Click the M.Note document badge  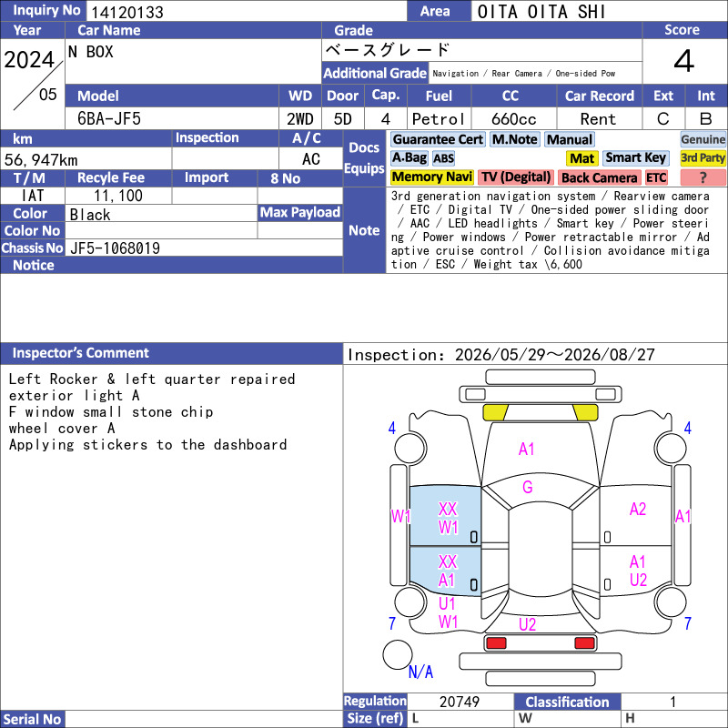click(515, 139)
